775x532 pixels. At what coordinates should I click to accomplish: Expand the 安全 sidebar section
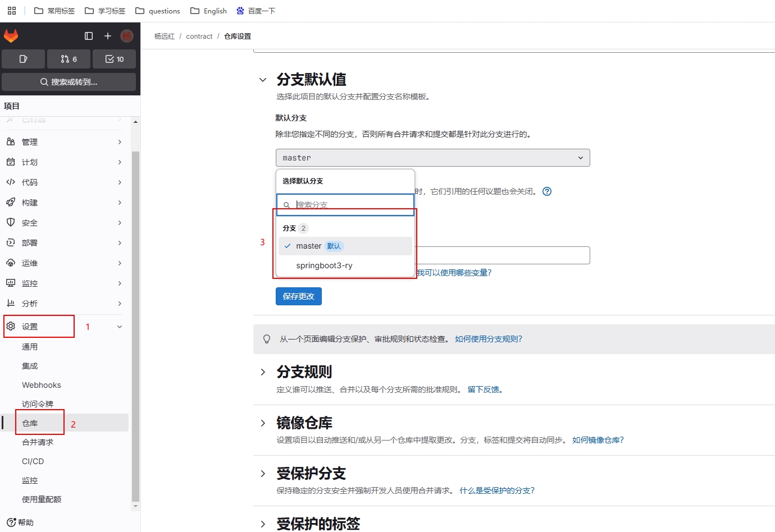(x=65, y=223)
